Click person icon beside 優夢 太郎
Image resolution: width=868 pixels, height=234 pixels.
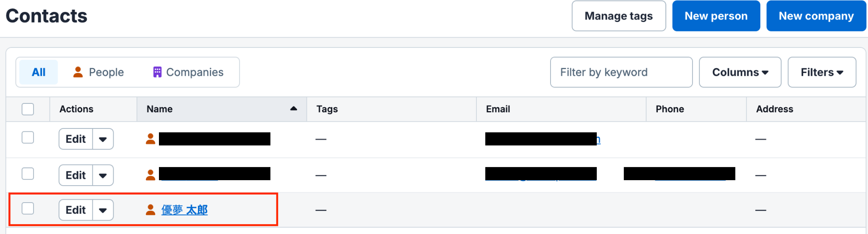(x=150, y=210)
